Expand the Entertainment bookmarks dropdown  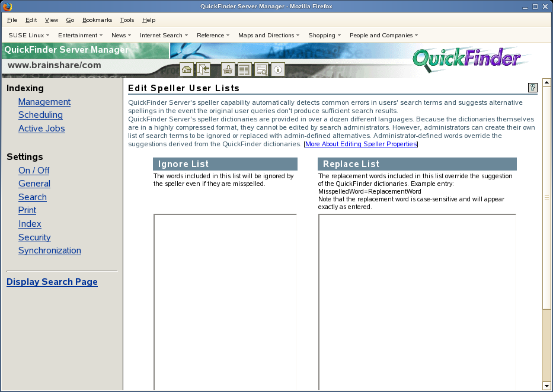point(81,35)
